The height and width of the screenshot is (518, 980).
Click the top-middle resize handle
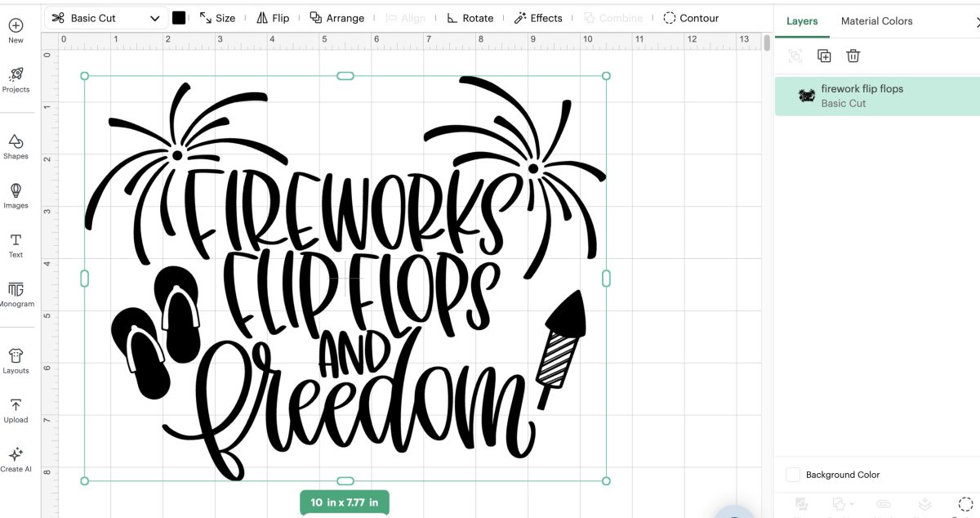(x=345, y=76)
